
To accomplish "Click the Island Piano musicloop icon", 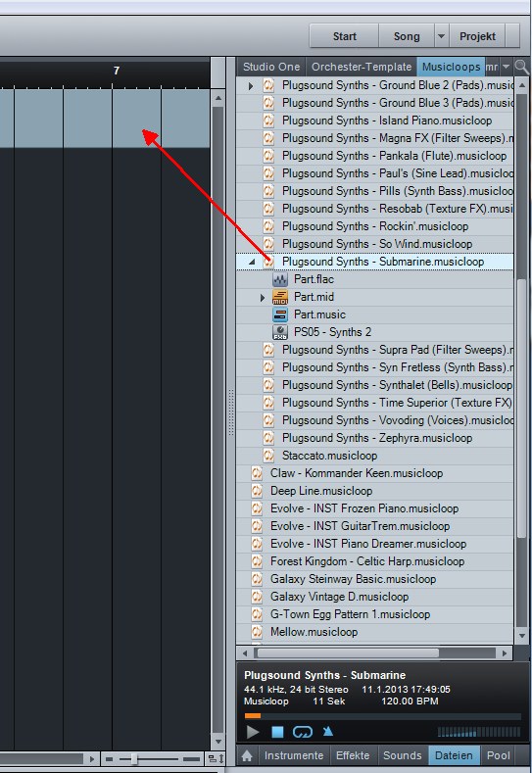I will pyautogui.click(x=268, y=121).
